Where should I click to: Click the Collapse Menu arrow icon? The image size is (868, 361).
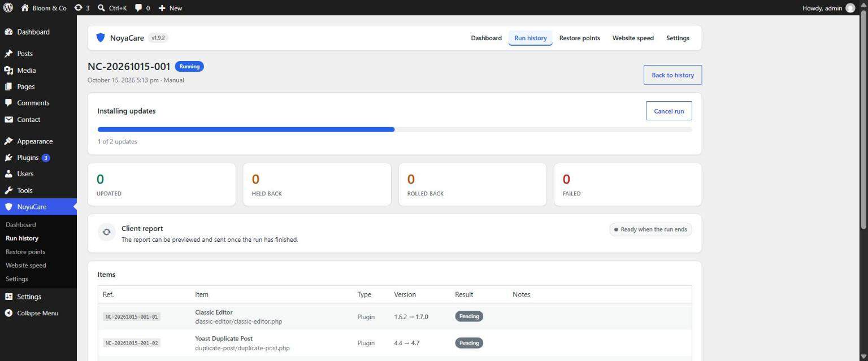click(8, 313)
